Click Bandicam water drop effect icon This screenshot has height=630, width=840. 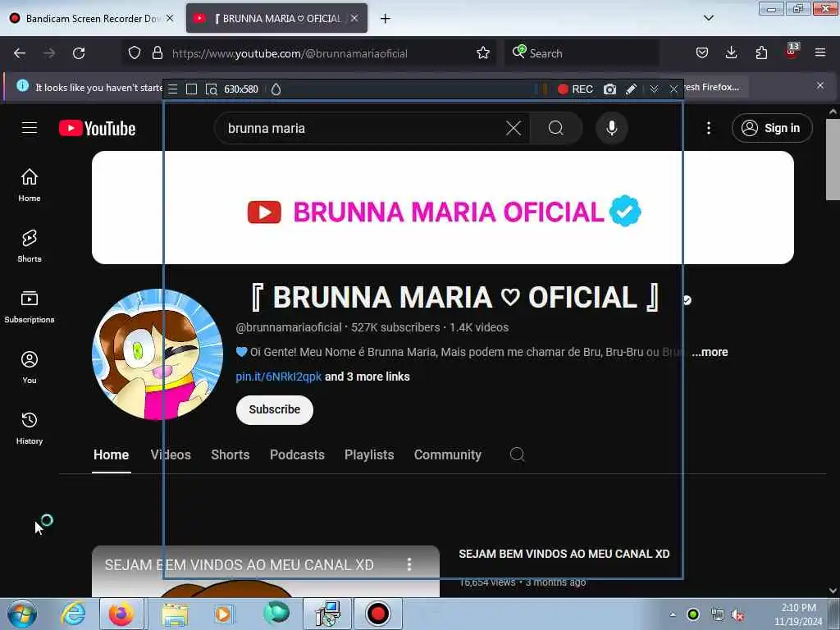276,89
